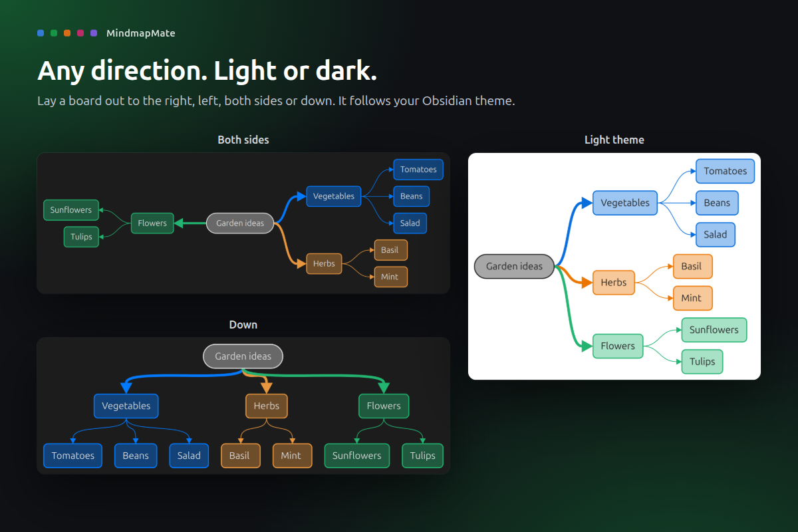Select Salad node in Both sides board

pos(410,223)
